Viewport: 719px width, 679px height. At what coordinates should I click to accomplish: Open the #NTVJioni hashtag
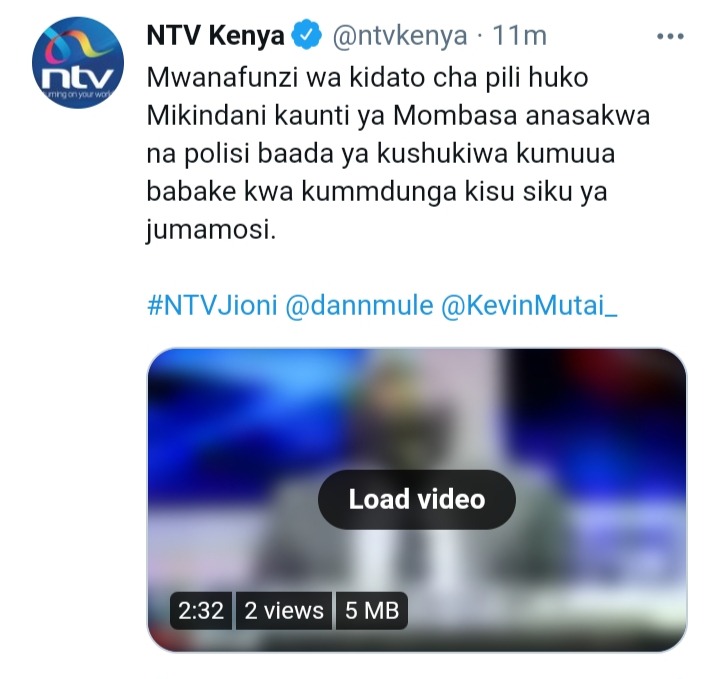[212, 305]
